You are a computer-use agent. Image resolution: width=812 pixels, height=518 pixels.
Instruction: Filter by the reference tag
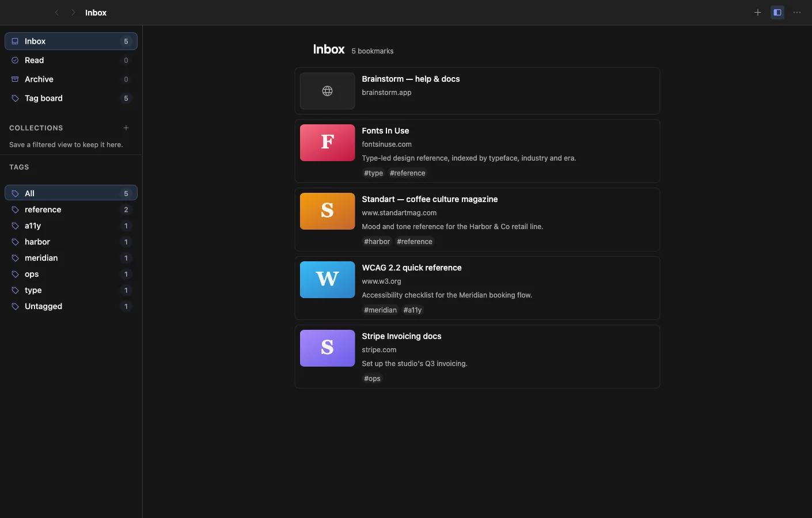click(x=71, y=210)
